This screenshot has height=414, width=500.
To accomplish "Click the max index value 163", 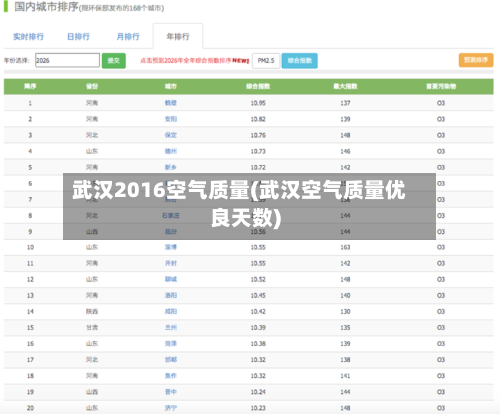I will [345, 247].
